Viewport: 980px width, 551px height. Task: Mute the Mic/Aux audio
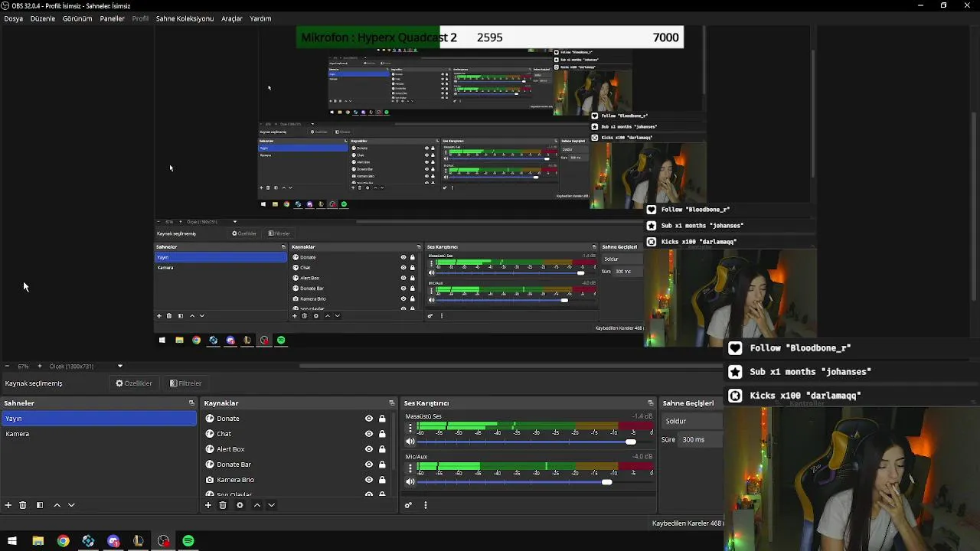410,482
